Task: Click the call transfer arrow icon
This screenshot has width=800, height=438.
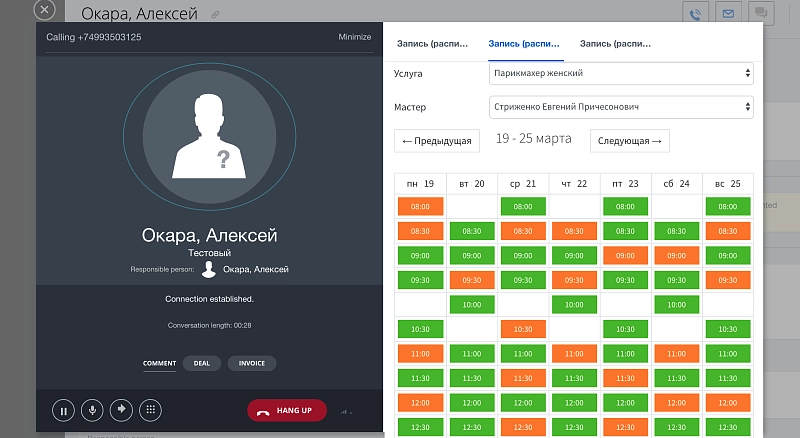Action: tap(122, 410)
